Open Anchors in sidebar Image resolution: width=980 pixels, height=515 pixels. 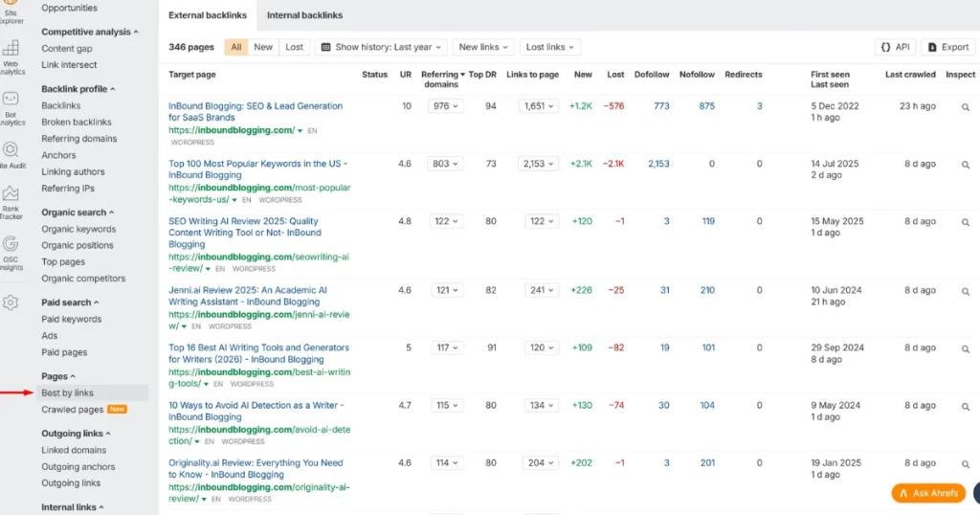pyautogui.click(x=58, y=155)
